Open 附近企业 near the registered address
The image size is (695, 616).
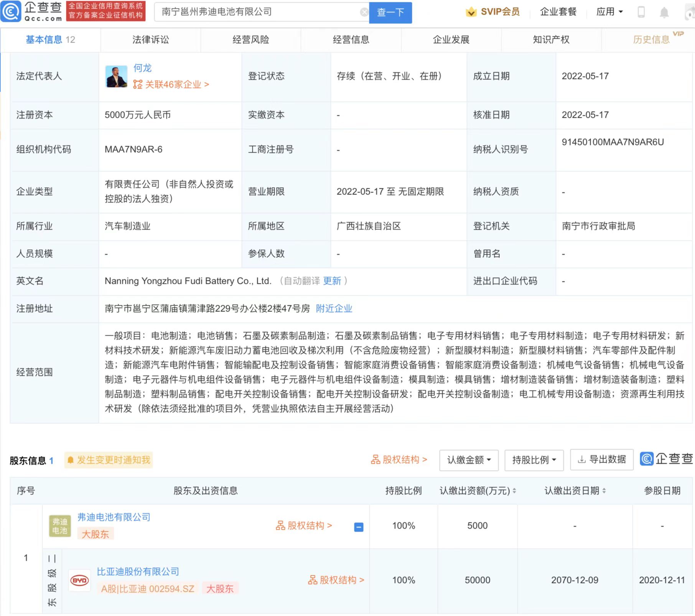point(334,309)
